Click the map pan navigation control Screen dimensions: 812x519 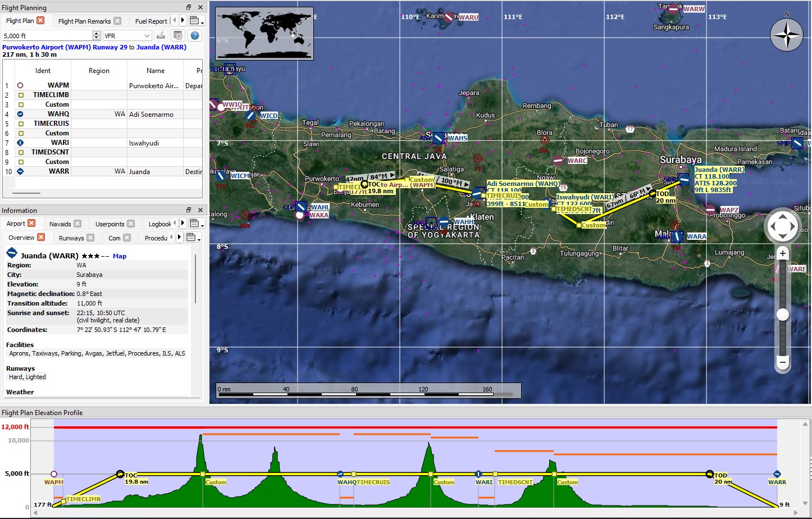[x=782, y=226]
